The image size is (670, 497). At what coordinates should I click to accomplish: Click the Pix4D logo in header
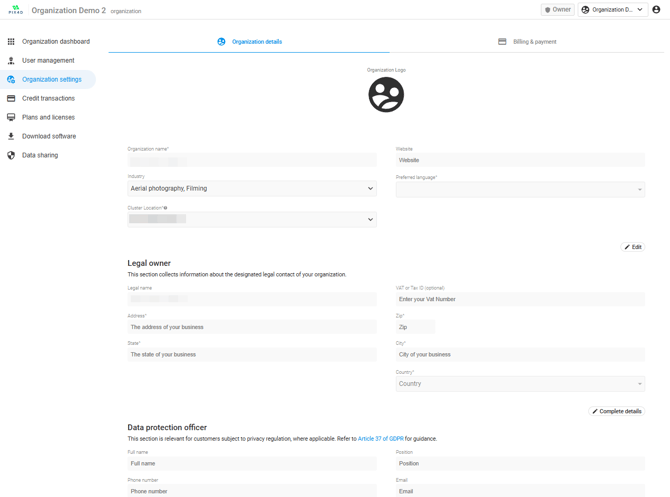point(16,10)
